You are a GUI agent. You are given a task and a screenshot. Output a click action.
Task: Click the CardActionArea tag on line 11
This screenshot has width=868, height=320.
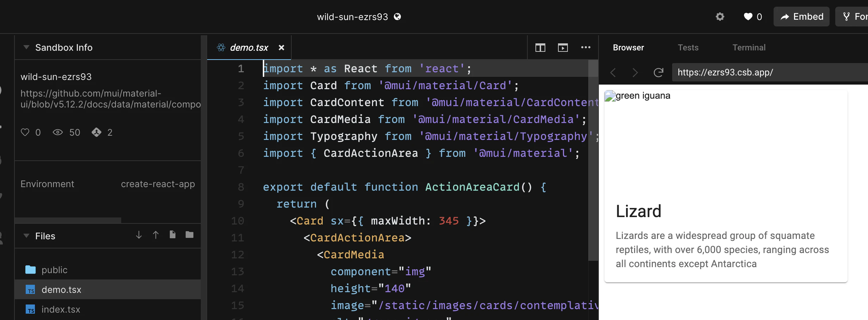click(357, 238)
